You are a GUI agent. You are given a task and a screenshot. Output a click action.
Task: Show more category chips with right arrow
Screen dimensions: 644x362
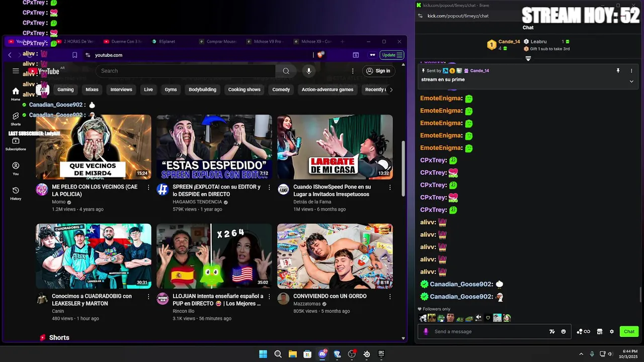(391, 89)
